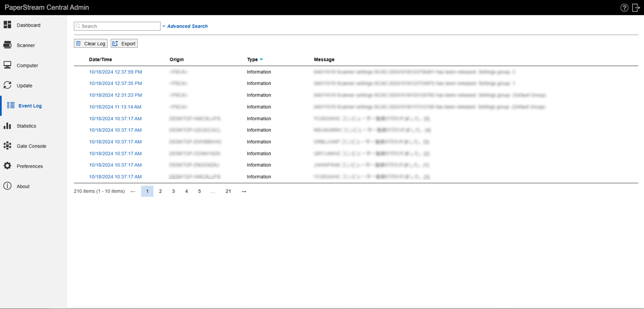Go to next page with right arrow

244,191
